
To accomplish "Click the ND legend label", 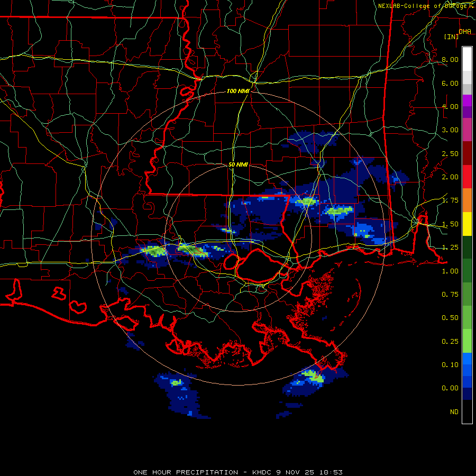I will tap(454, 412).
